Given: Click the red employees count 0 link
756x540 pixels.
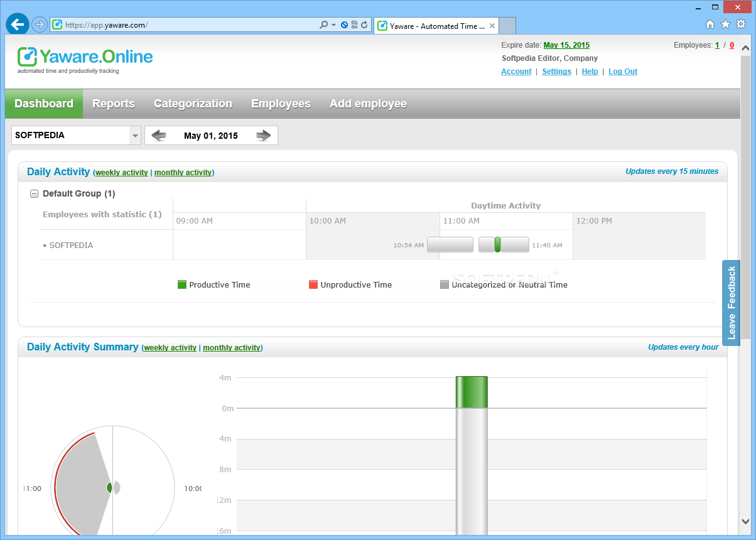Looking at the screenshot, I should point(732,45).
